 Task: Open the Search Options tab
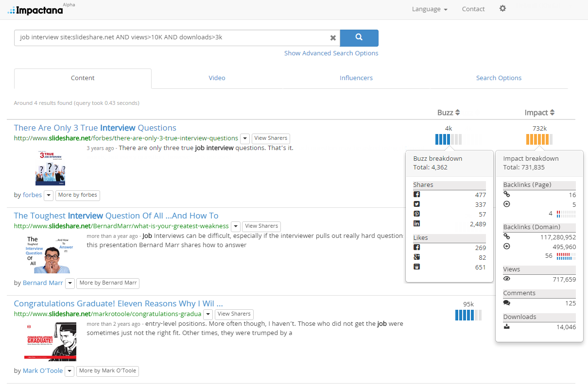point(499,78)
